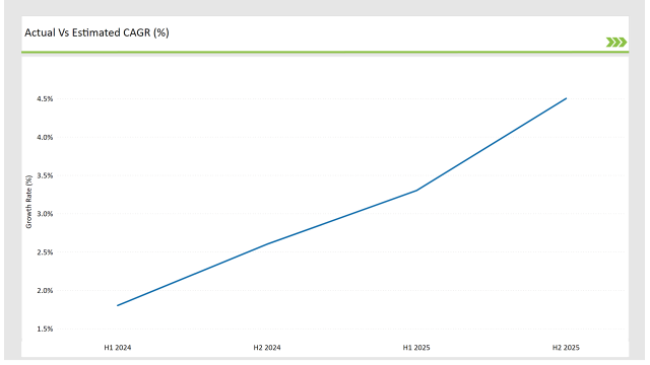Click the '4.5%' y-axis value

(x=45, y=99)
